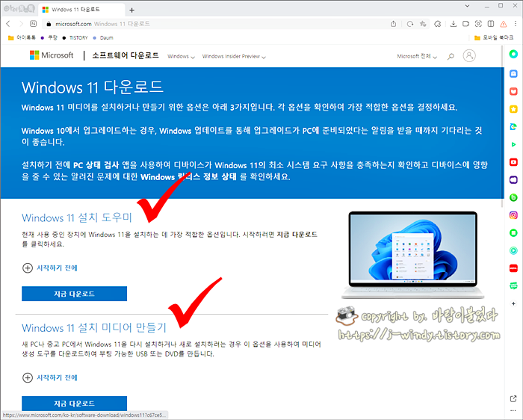The height and width of the screenshot is (420, 523).
Task: Click the Windows 11 설치 도우미 heading
Action: (x=77, y=217)
